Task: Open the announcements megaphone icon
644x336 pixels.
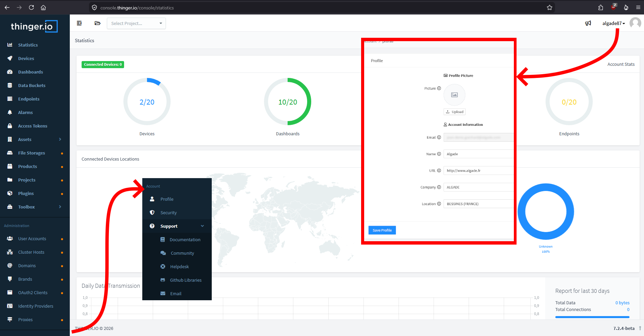Action: [x=588, y=23]
